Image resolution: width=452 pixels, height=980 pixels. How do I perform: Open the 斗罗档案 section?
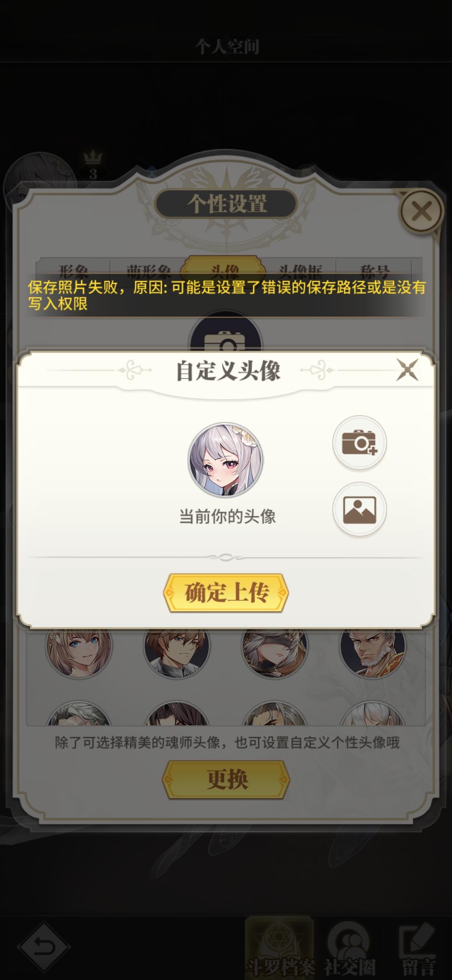pyautogui.click(x=280, y=947)
